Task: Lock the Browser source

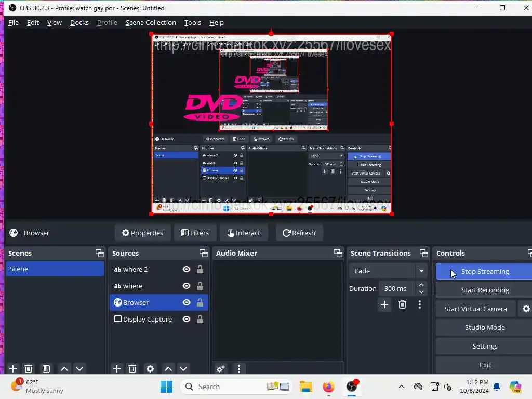Action: click(200, 302)
